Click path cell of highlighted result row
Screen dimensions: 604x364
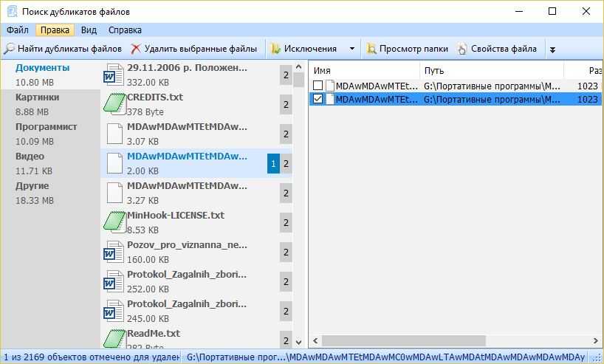[492, 100]
